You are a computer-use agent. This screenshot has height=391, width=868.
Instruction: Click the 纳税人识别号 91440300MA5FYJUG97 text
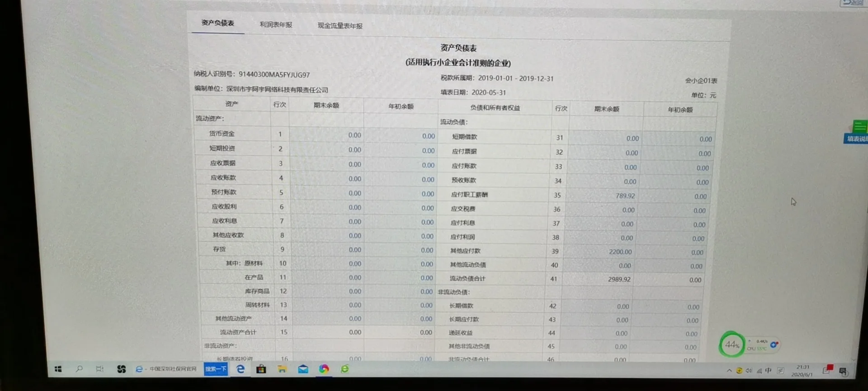coord(252,74)
